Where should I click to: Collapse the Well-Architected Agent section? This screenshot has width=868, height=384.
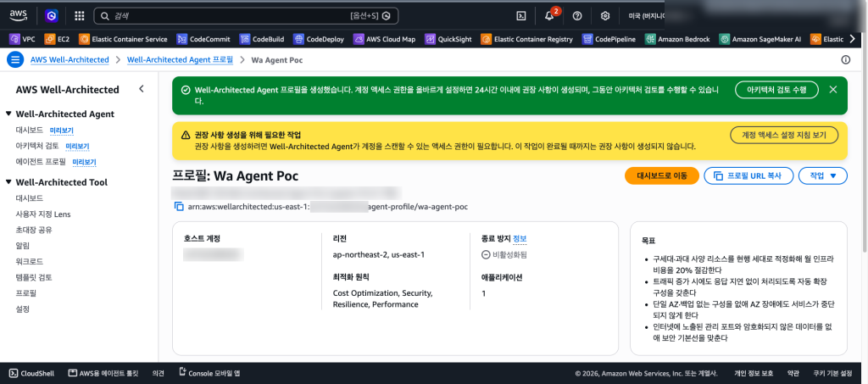(x=8, y=114)
